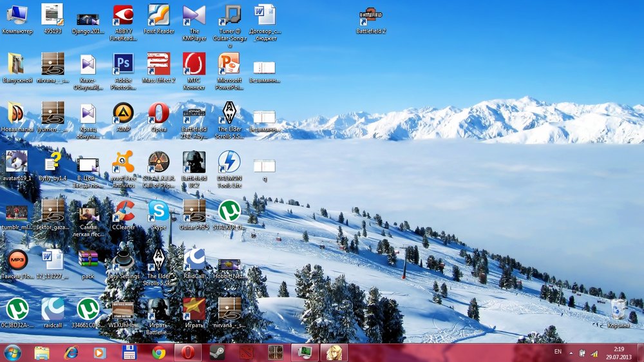The height and width of the screenshot is (362, 644).
Task: Open the AIMP music player shortcut
Action: [x=123, y=113]
